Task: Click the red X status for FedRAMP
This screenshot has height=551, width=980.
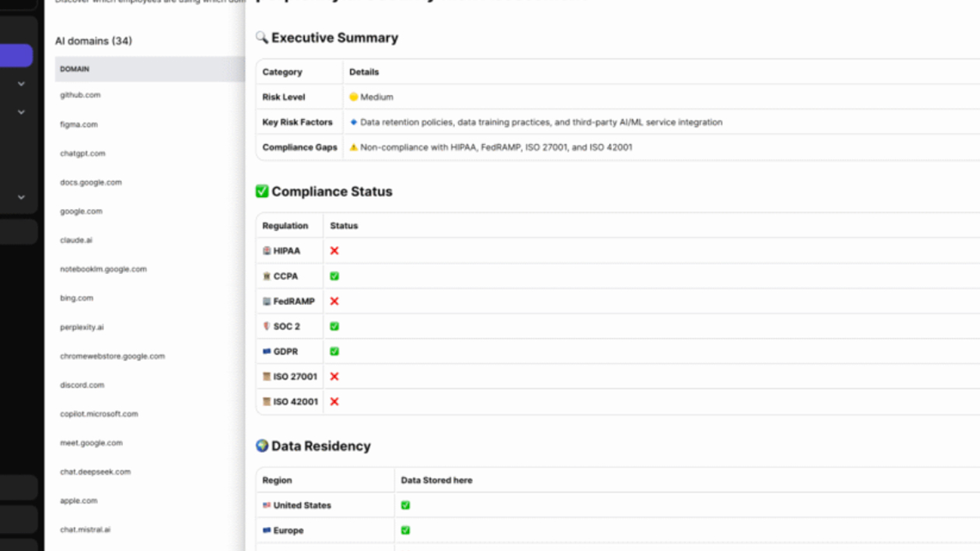Action: click(334, 301)
